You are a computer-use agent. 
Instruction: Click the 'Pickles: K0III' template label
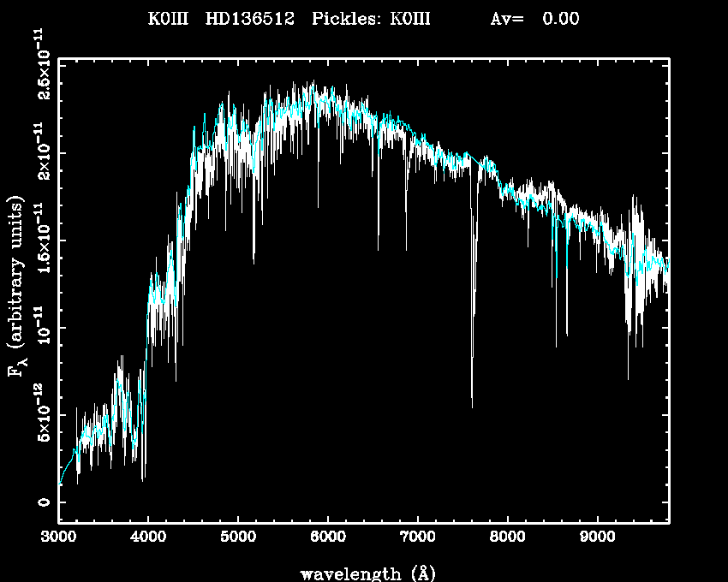pos(371,19)
